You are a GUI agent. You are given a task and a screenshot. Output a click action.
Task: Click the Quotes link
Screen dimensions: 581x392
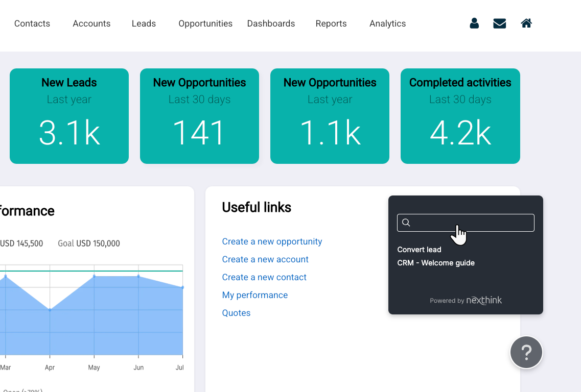236,313
